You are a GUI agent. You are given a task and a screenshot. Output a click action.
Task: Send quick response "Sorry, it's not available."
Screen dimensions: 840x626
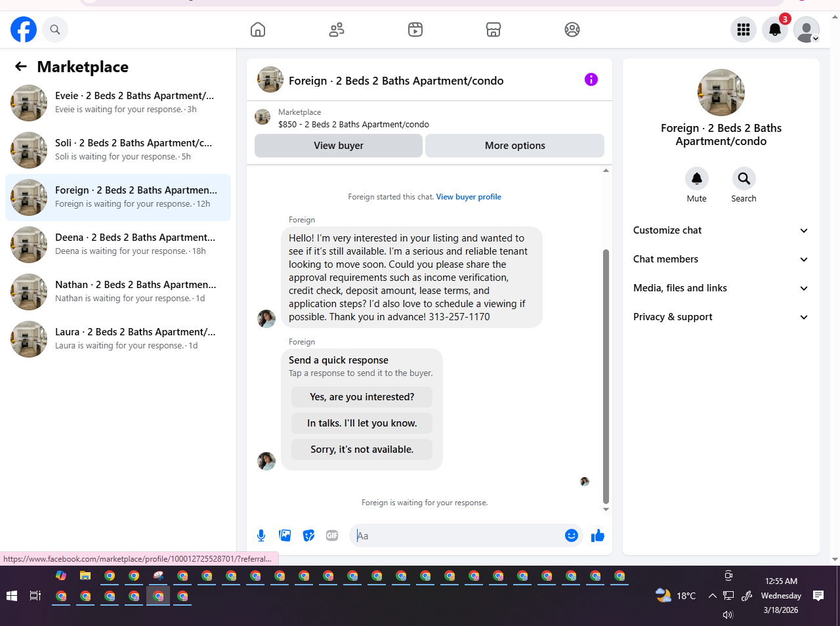coord(362,449)
